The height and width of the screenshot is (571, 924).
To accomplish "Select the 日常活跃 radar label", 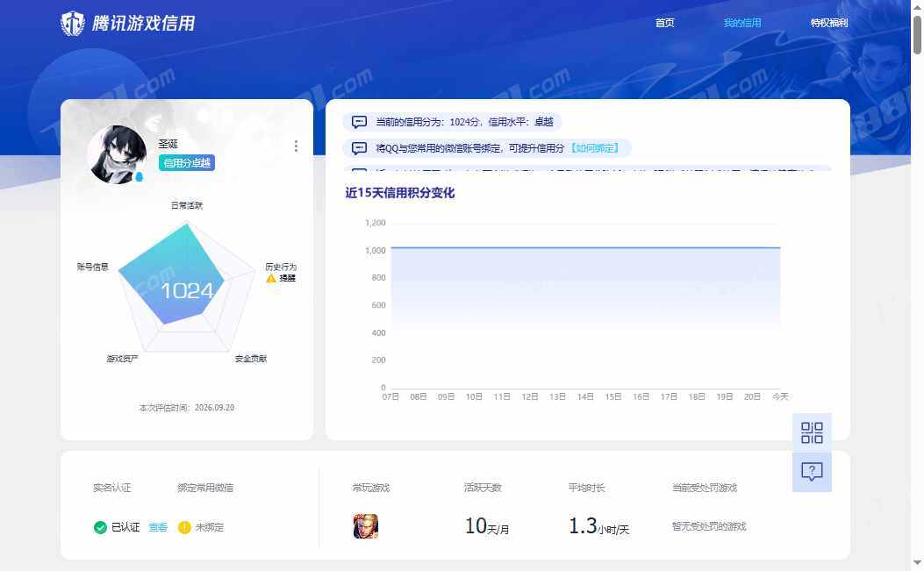I will pyautogui.click(x=187, y=205).
